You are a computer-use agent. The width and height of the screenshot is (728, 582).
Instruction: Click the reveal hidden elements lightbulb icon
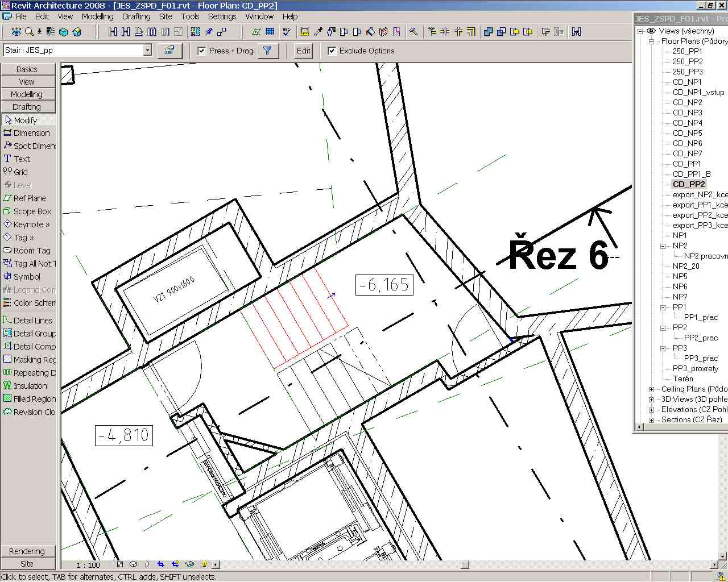tap(204, 564)
